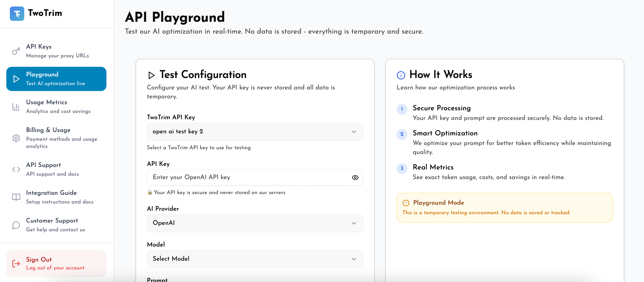Click the Customer Support chat bubble icon

point(16,225)
